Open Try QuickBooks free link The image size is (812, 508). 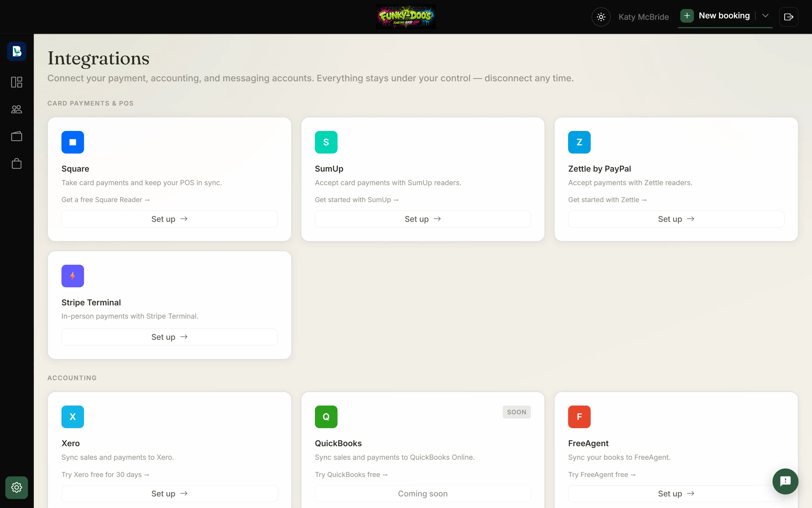click(x=351, y=474)
